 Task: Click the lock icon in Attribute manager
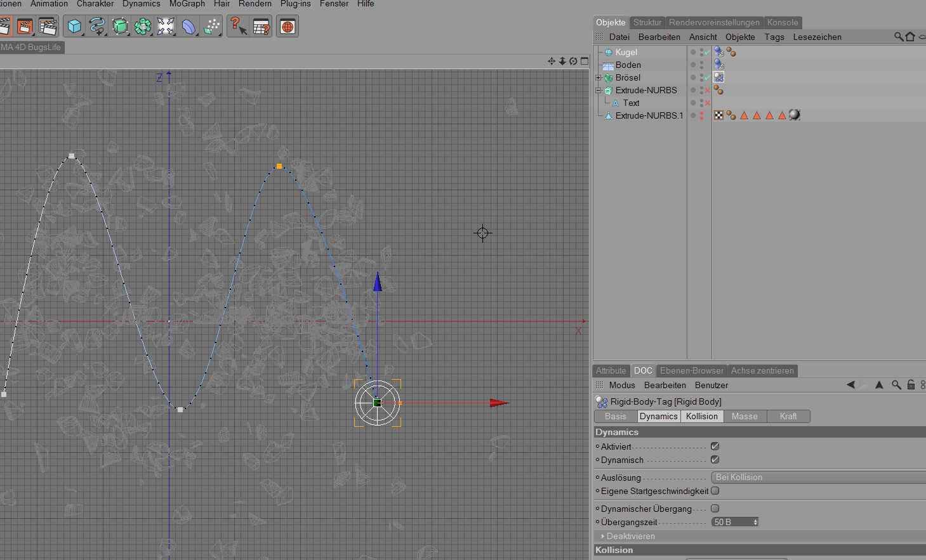pyautogui.click(x=911, y=385)
